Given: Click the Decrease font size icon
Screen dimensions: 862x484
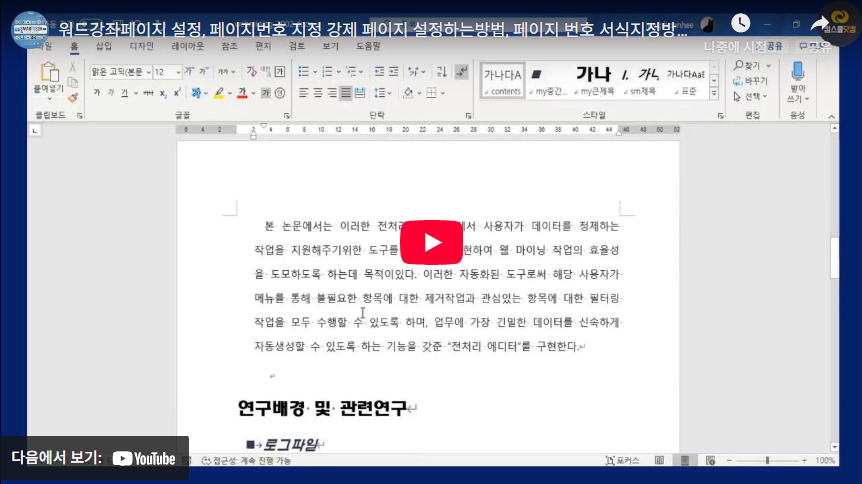Looking at the screenshot, I should point(203,72).
